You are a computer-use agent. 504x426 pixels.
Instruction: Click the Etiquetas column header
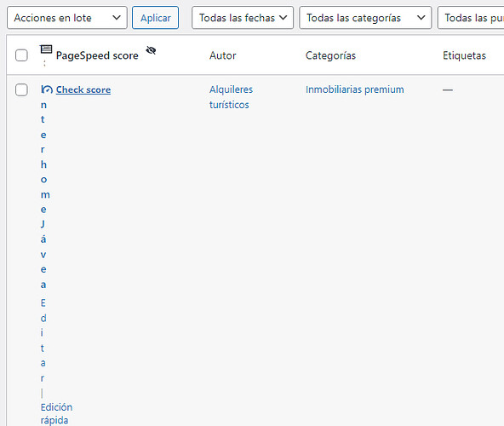click(464, 55)
